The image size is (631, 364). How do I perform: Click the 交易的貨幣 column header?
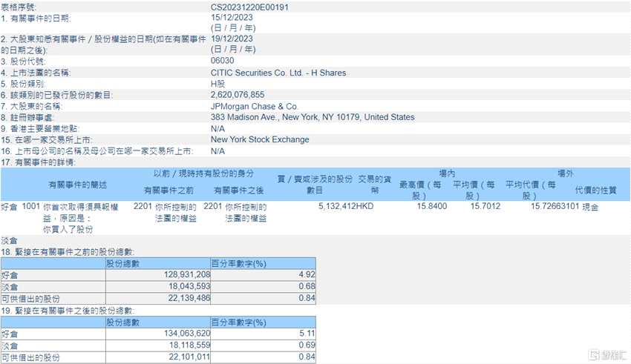(x=375, y=185)
